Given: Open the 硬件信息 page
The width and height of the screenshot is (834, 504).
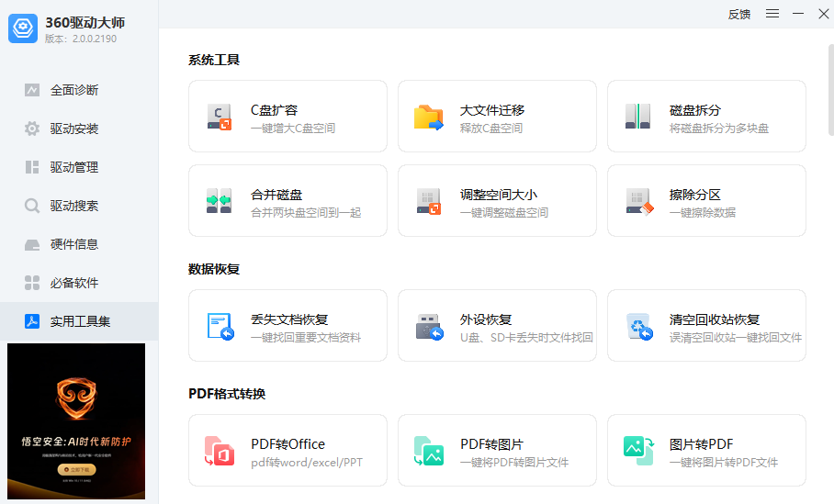Looking at the screenshot, I should [x=79, y=244].
